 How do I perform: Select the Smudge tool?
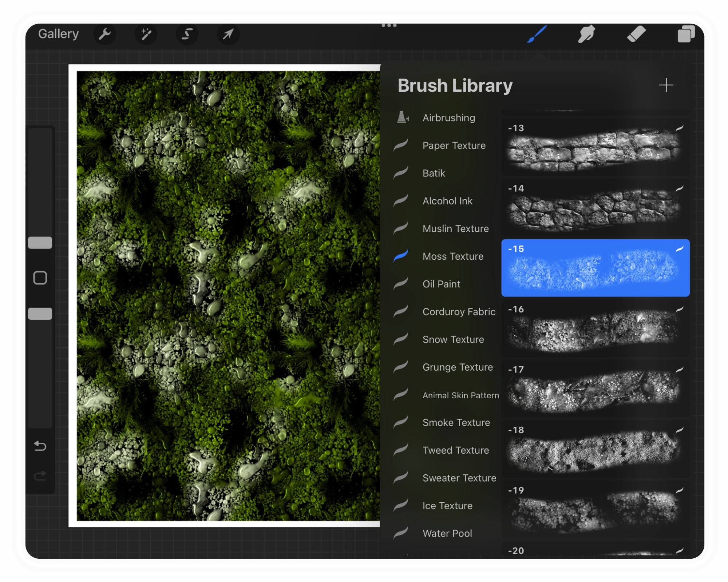(586, 34)
